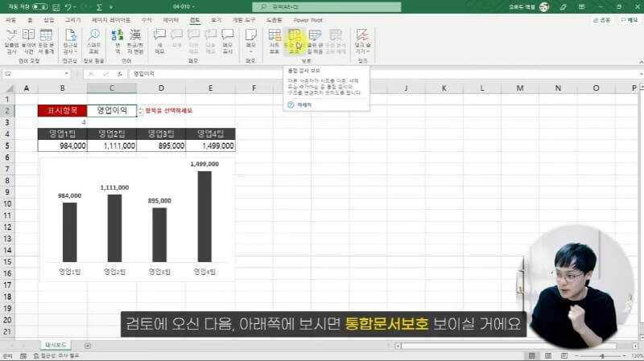Switch to Normal view in status bar
The image size is (644, 361).
(x=531, y=355)
